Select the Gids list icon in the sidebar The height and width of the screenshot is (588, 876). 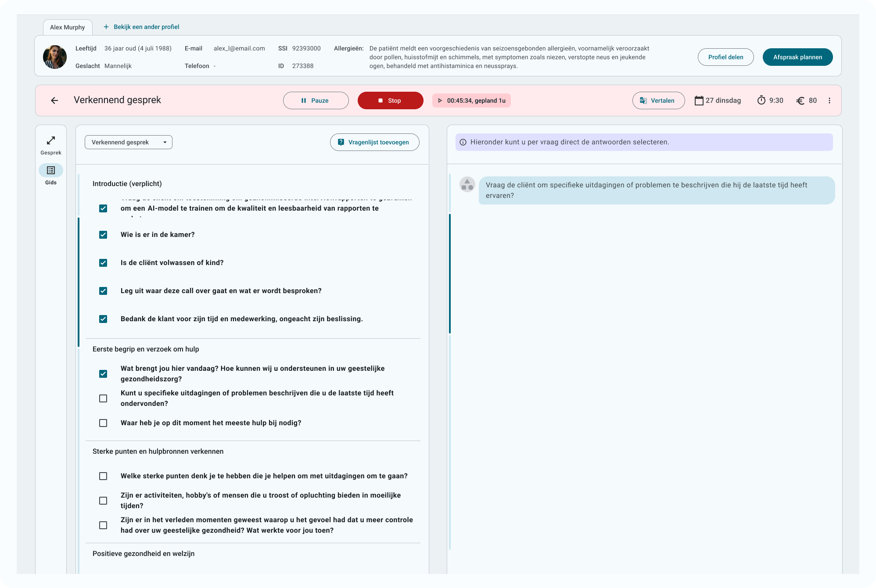51,170
